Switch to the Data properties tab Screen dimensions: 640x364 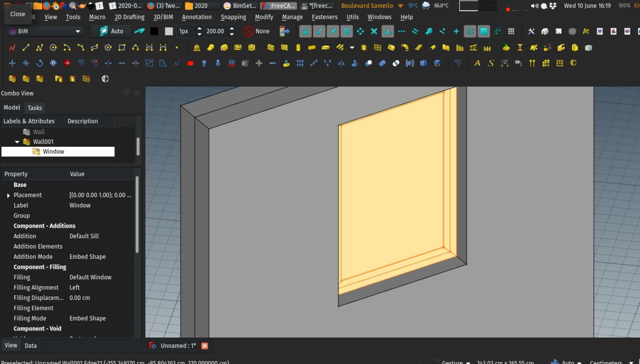coord(31,346)
